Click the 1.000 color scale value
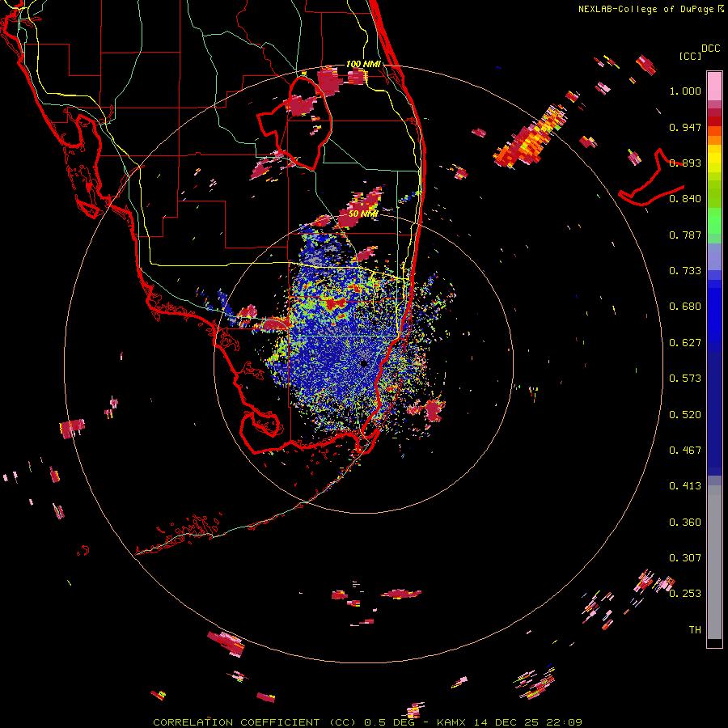This screenshot has width=728, height=728. pyautogui.click(x=685, y=91)
